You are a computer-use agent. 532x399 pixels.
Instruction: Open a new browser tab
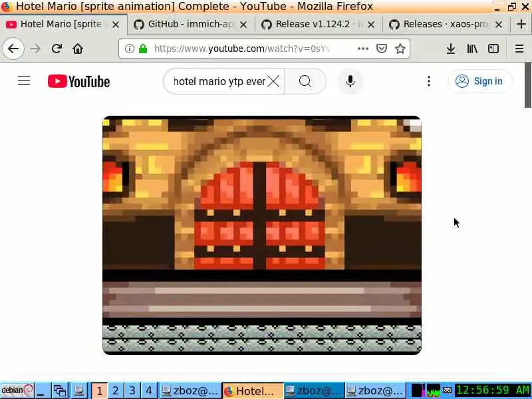521,24
